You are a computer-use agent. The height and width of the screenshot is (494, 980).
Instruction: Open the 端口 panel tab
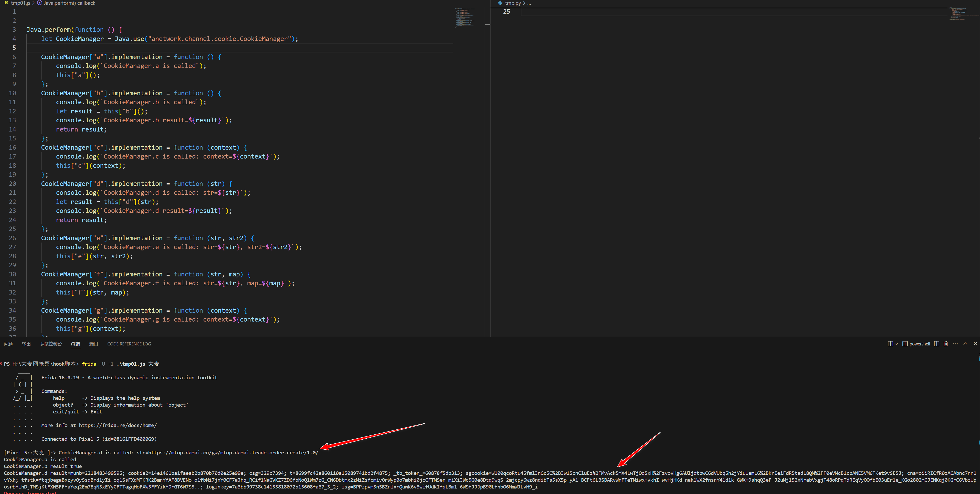click(x=94, y=344)
